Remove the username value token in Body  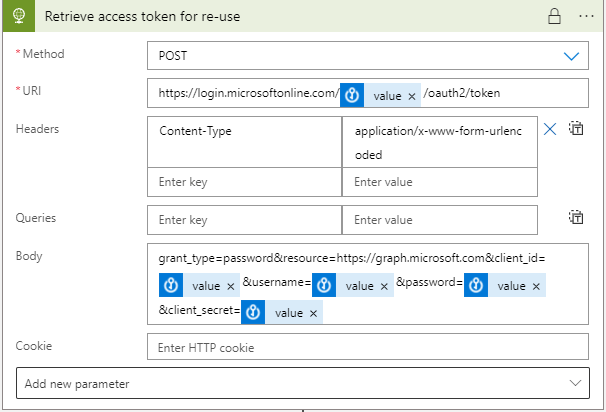[384, 286]
